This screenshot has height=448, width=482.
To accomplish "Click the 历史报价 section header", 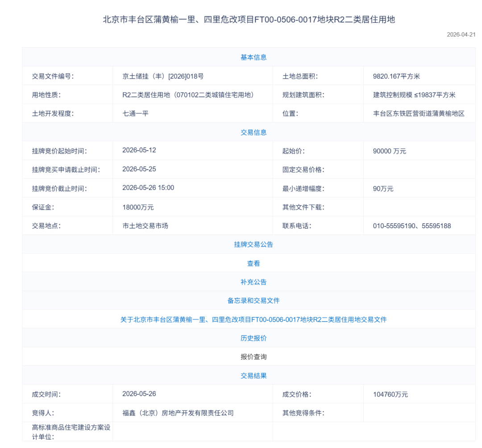I will (x=253, y=338).
